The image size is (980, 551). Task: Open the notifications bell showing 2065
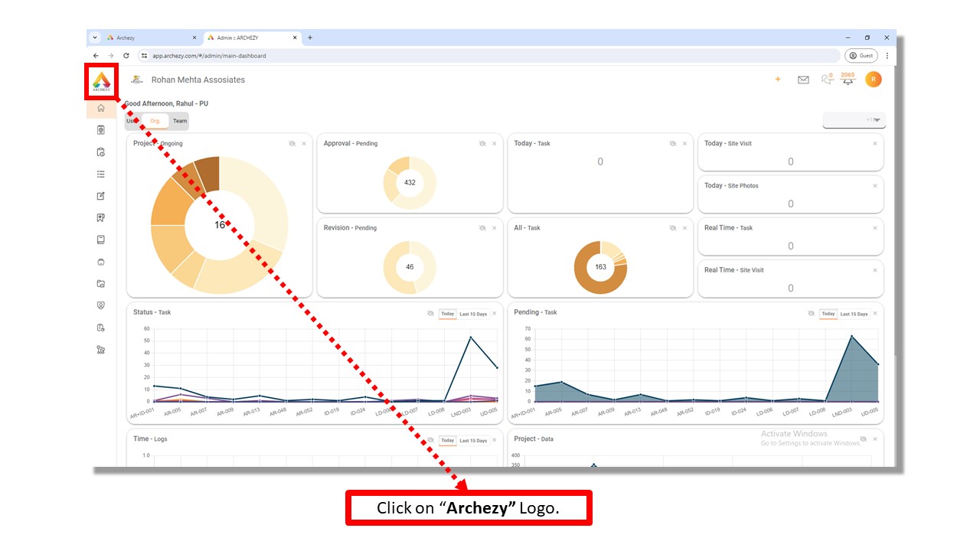848,79
